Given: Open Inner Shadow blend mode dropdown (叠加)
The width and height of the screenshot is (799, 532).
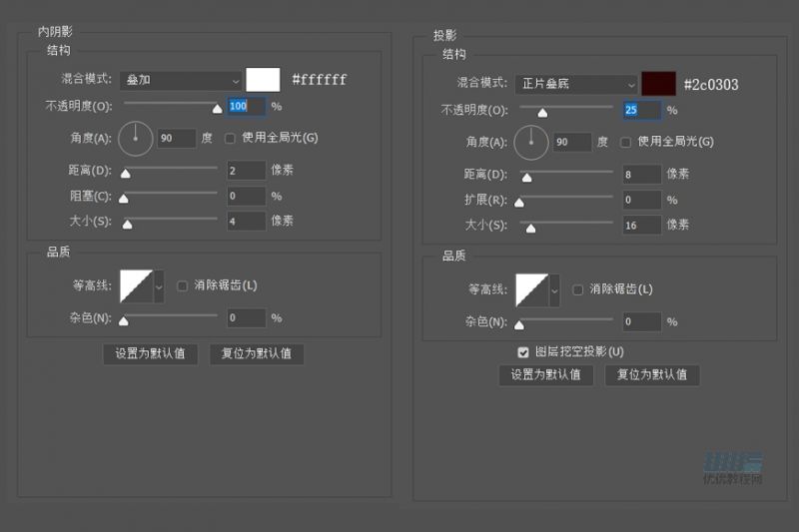Looking at the screenshot, I should [181, 80].
